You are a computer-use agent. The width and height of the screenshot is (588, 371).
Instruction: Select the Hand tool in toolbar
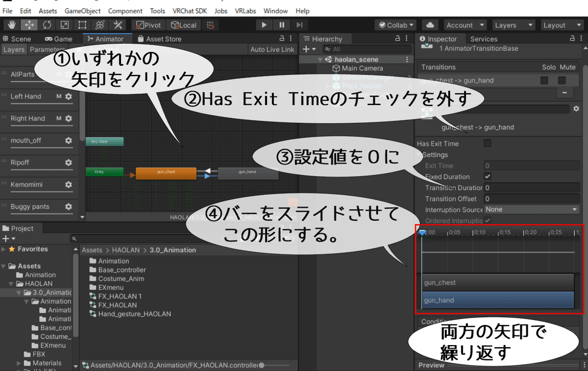coord(12,25)
